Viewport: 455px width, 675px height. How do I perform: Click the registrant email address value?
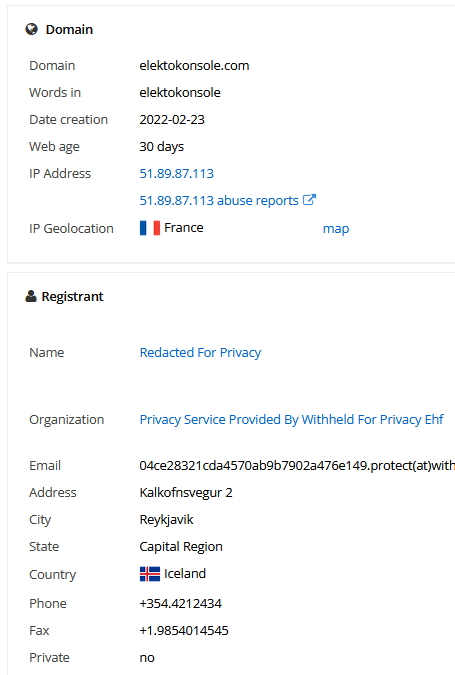pos(297,466)
